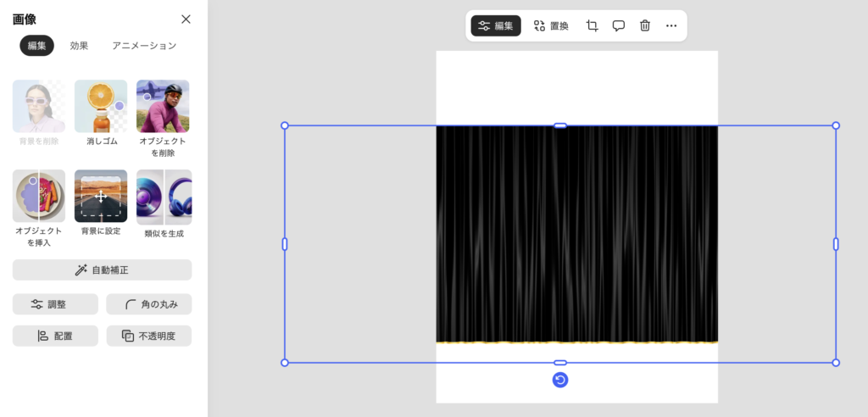The image size is (868, 417).
Task: Switch to the アニメーション tab
Action: coord(144,46)
